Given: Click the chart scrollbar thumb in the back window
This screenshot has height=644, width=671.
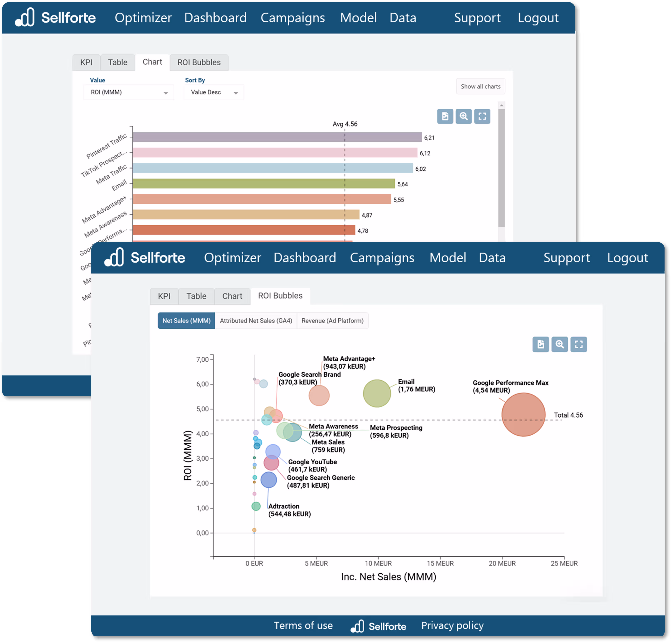Looking at the screenshot, I should click(x=501, y=168).
